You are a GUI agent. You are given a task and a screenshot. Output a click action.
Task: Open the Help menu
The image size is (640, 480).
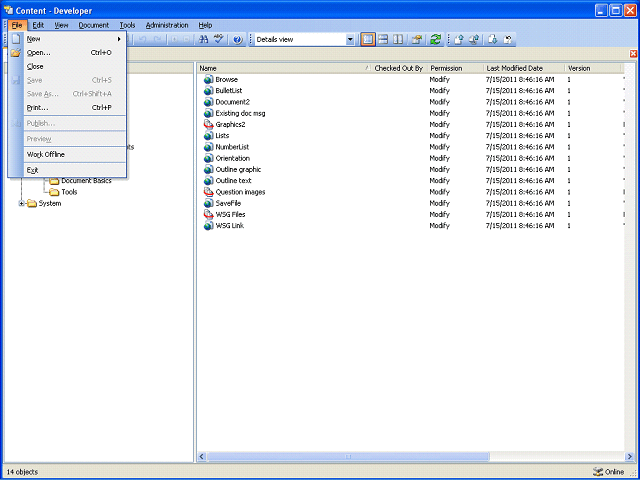[205, 25]
